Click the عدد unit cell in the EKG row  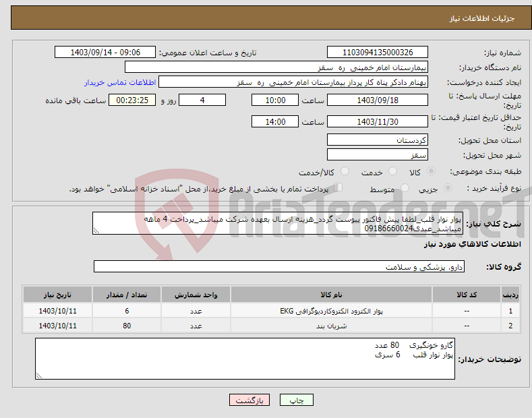tap(196, 311)
